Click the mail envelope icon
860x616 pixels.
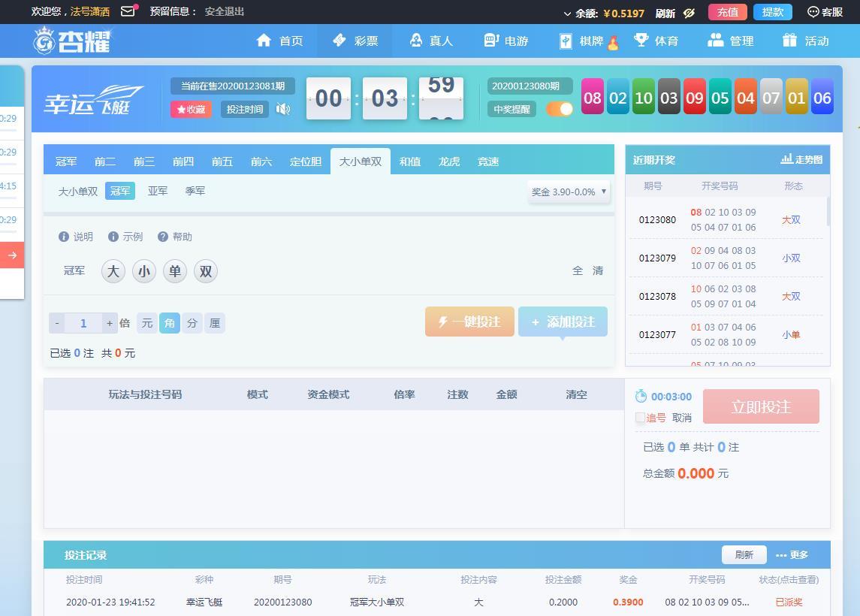click(x=128, y=11)
